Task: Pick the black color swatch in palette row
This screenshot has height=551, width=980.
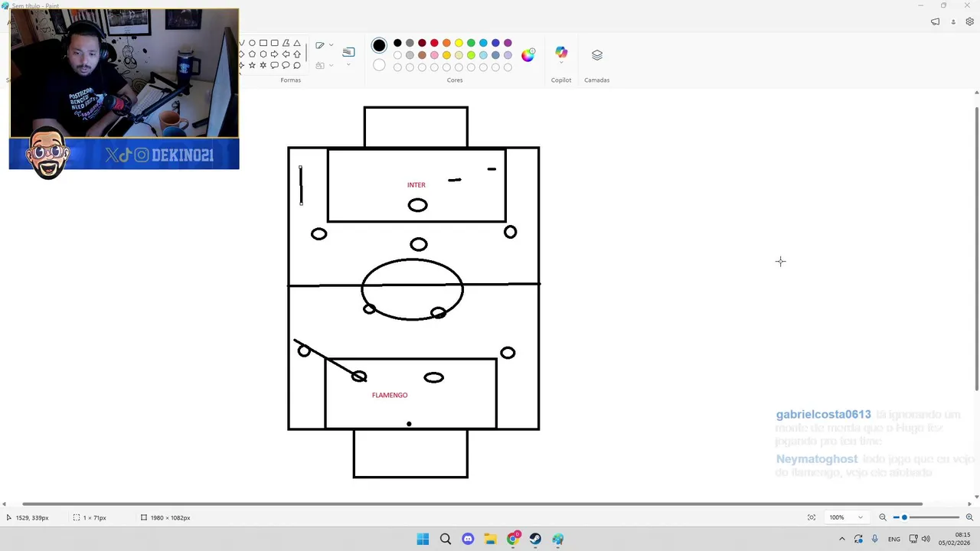Action: click(x=397, y=43)
